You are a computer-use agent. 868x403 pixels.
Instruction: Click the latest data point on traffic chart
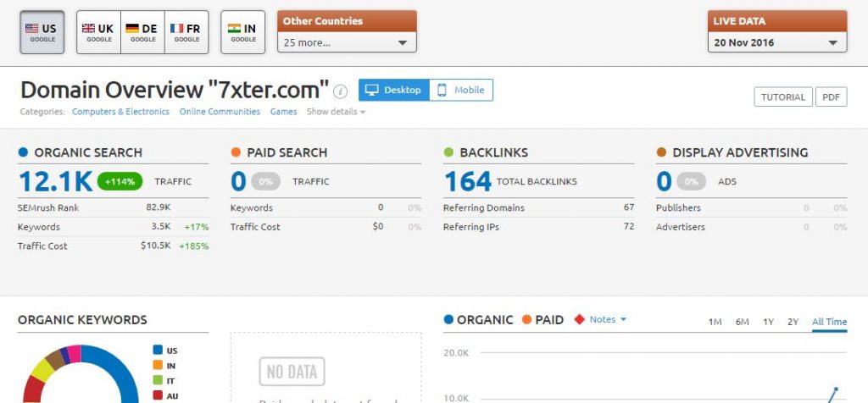tap(836, 389)
